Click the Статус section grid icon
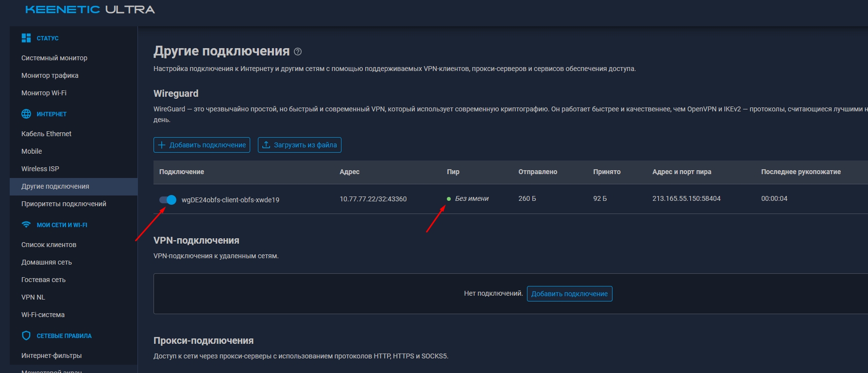The height and width of the screenshot is (373, 868). 26,38
